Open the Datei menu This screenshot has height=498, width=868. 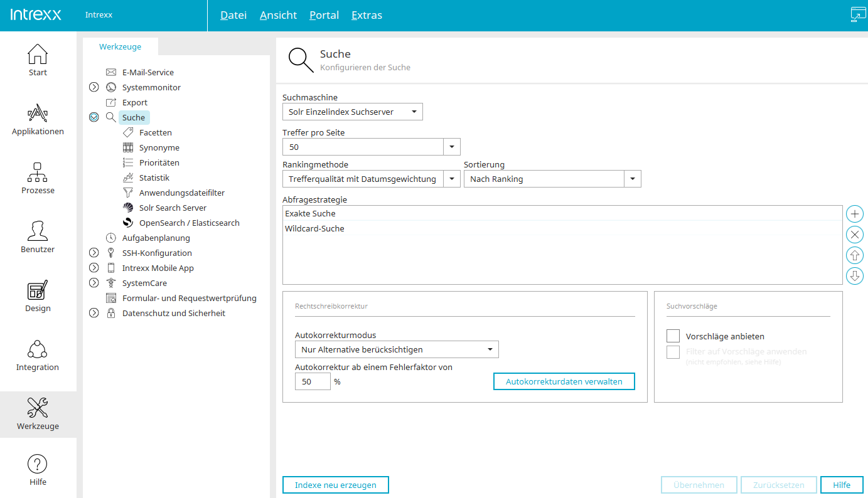point(233,15)
